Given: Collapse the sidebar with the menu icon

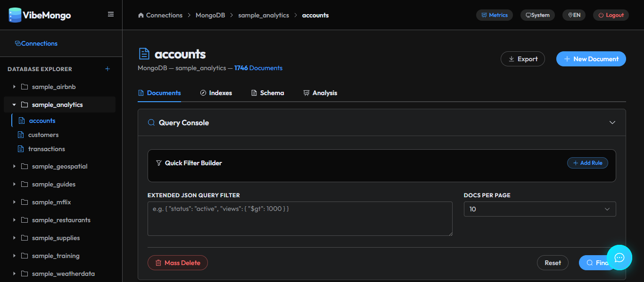Looking at the screenshot, I should coord(111,15).
